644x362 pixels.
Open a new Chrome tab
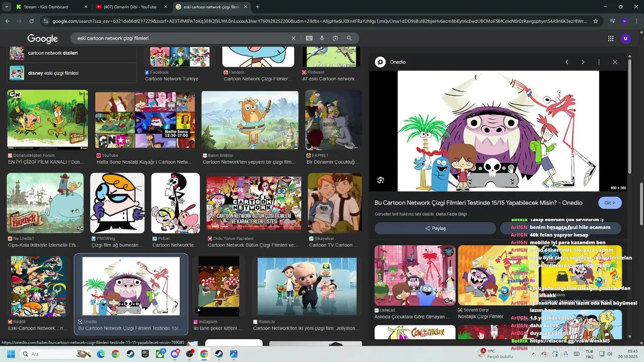pyautogui.click(x=258, y=7)
